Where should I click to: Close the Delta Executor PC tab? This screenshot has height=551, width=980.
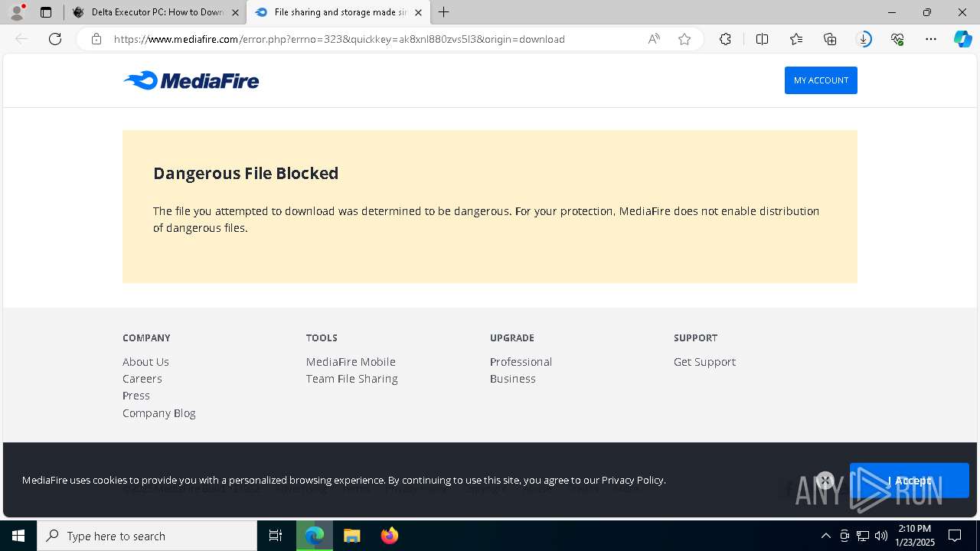pyautogui.click(x=235, y=12)
